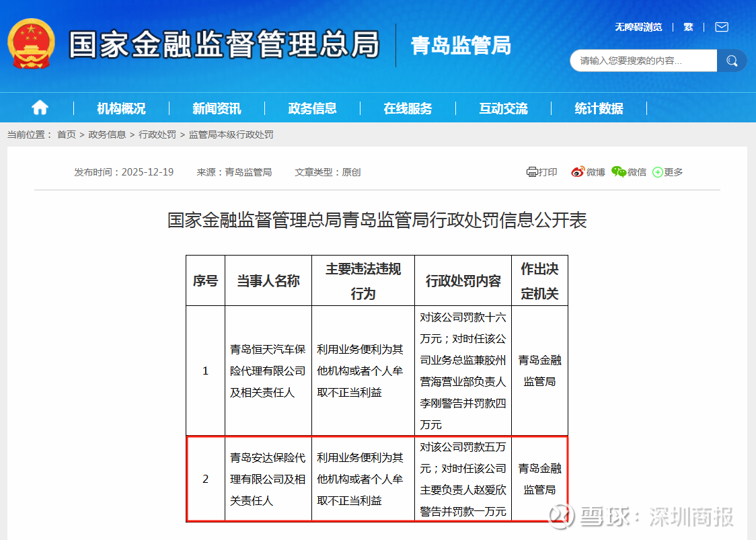Switch to traditional Chinese 繁
The height and width of the screenshot is (540, 756).
click(689, 27)
